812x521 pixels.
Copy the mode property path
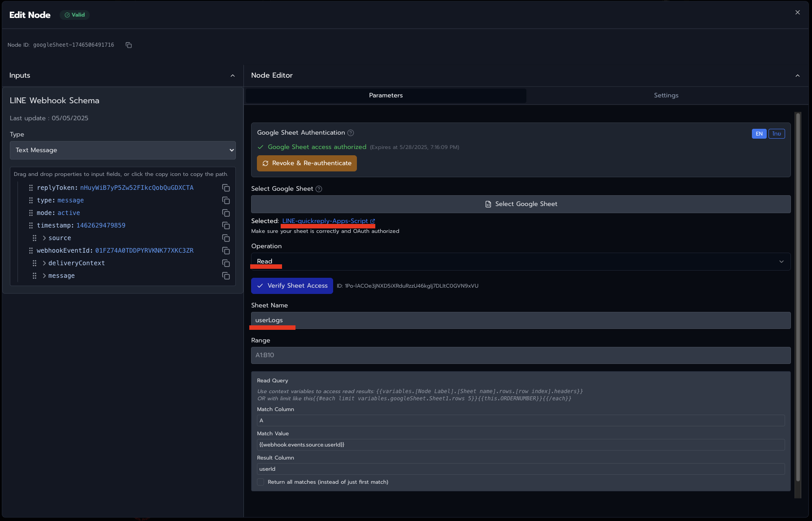[226, 213]
